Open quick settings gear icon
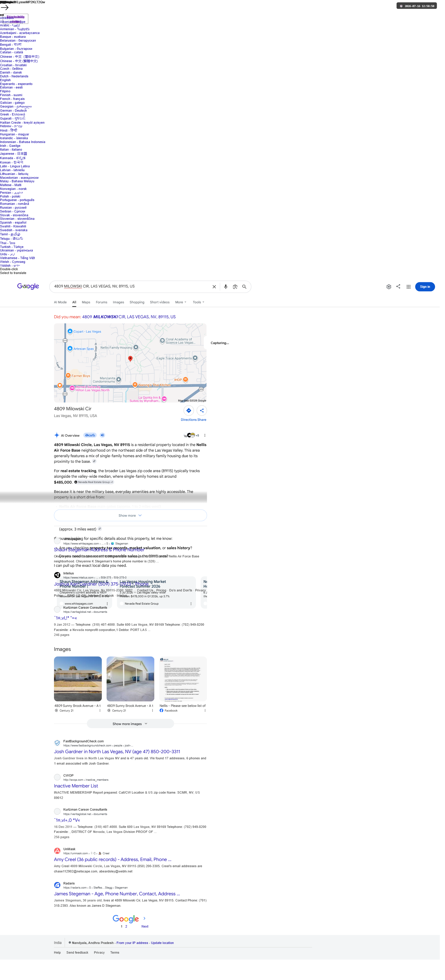This screenshot has width=445, height=980. [x=393, y=290]
